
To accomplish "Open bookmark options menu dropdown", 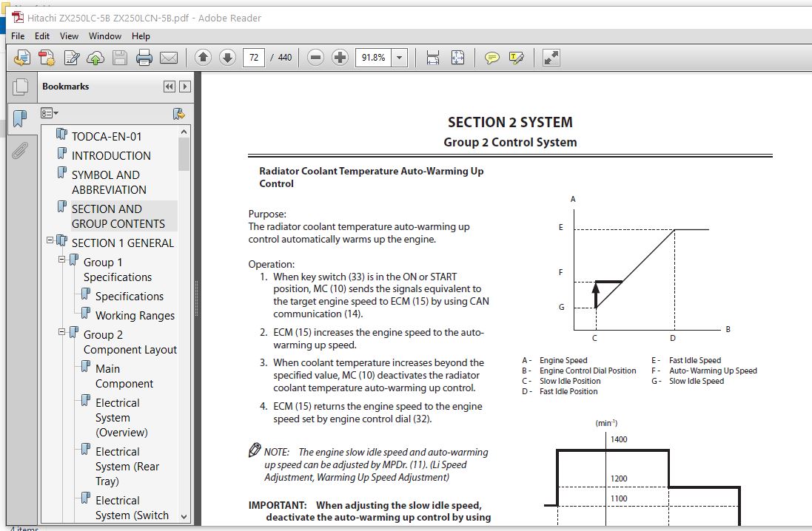I will [49, 113].
